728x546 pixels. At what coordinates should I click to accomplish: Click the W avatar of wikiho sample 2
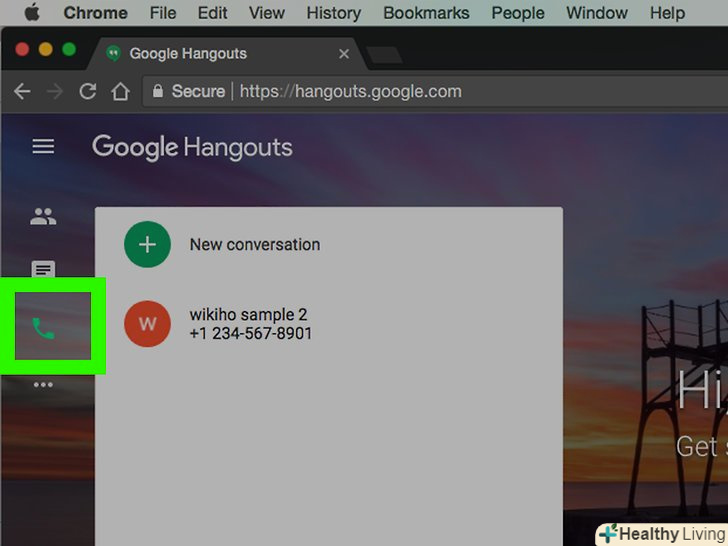click(x=147, y=324)
